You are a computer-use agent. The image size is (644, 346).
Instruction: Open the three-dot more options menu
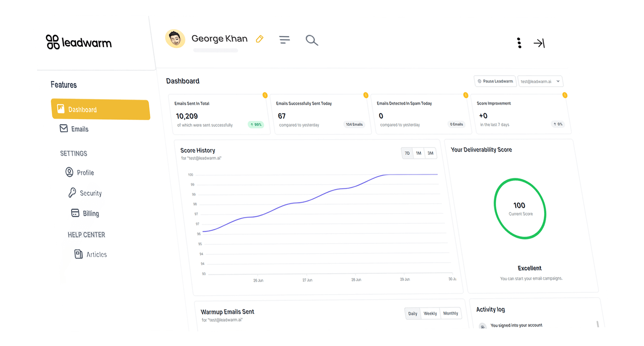[519, 43]
